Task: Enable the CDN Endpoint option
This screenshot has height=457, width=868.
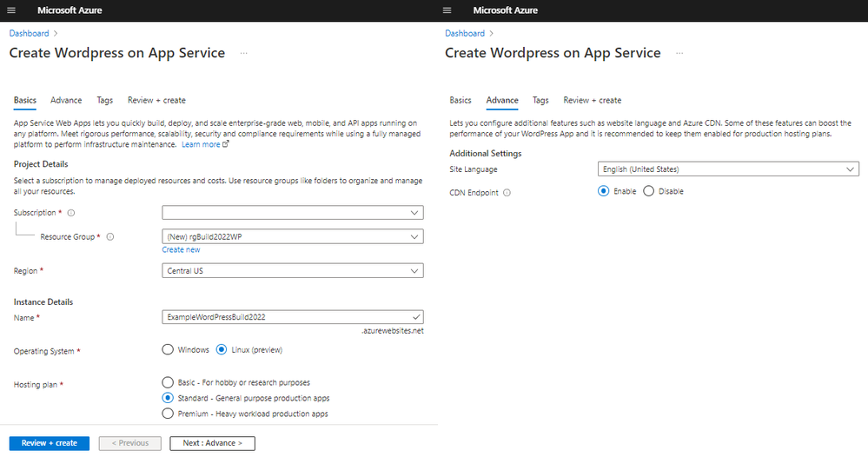Action: tap(603, 191)
